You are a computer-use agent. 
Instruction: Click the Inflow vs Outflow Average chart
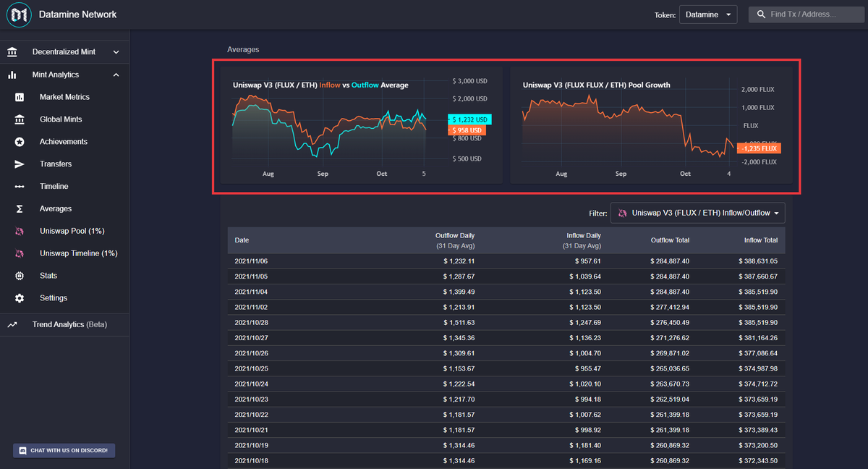[x=361, y=125]
